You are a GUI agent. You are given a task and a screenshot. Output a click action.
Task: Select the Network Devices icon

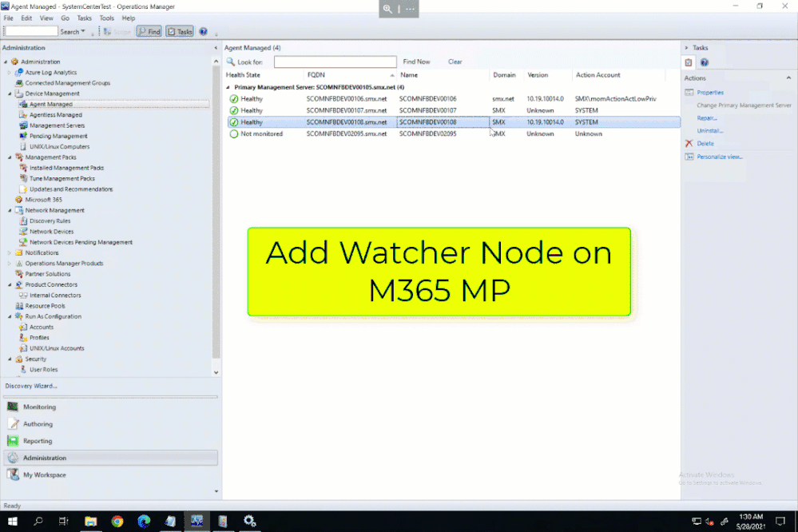[23, 232]
